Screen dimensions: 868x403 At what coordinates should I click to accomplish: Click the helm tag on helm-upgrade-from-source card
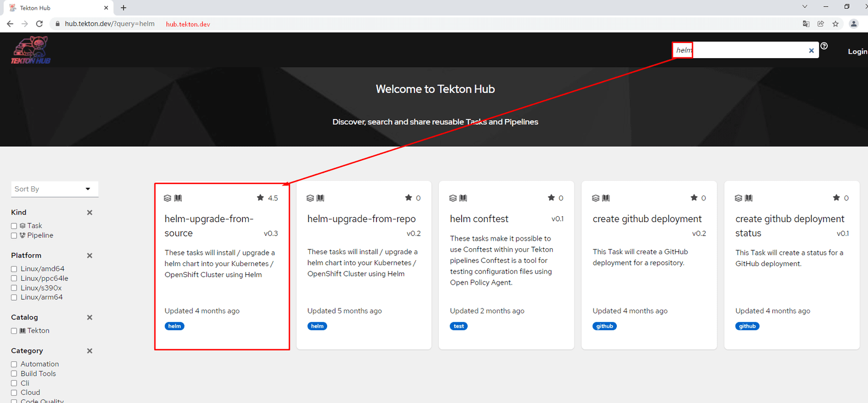tap(175, 326)
